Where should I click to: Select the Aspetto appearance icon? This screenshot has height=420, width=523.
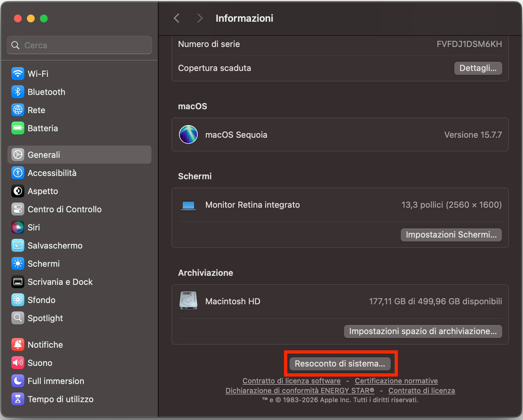(x=18, y=191)
